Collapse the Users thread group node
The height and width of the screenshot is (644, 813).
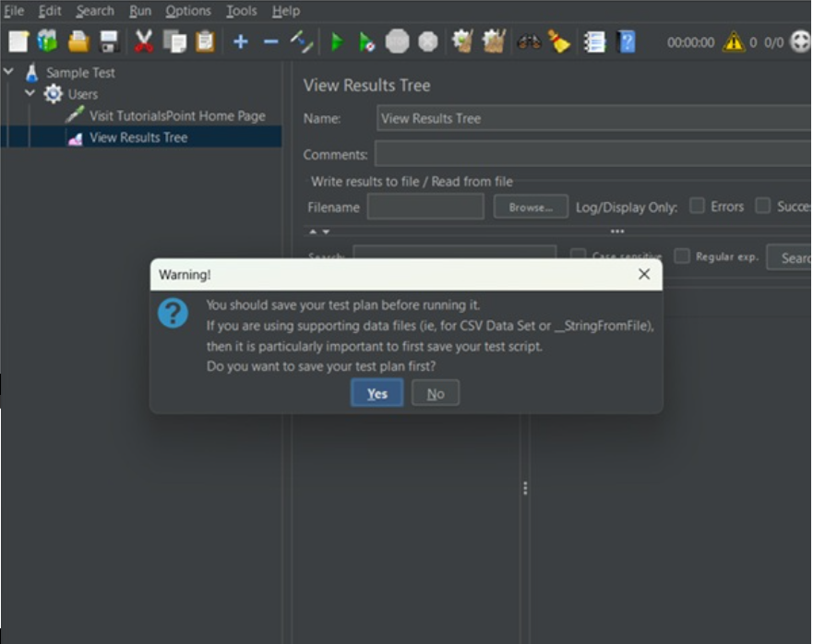click(x=30, y=93)
